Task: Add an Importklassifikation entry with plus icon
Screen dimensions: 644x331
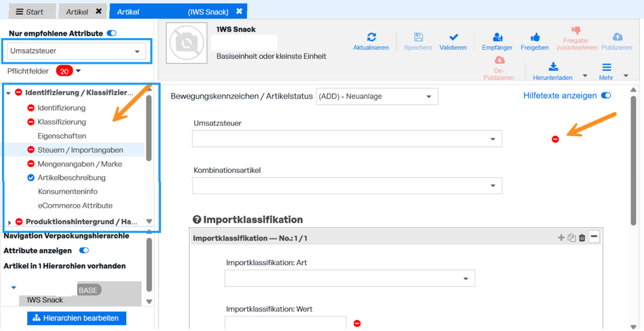Action: (x=561, y=237)
